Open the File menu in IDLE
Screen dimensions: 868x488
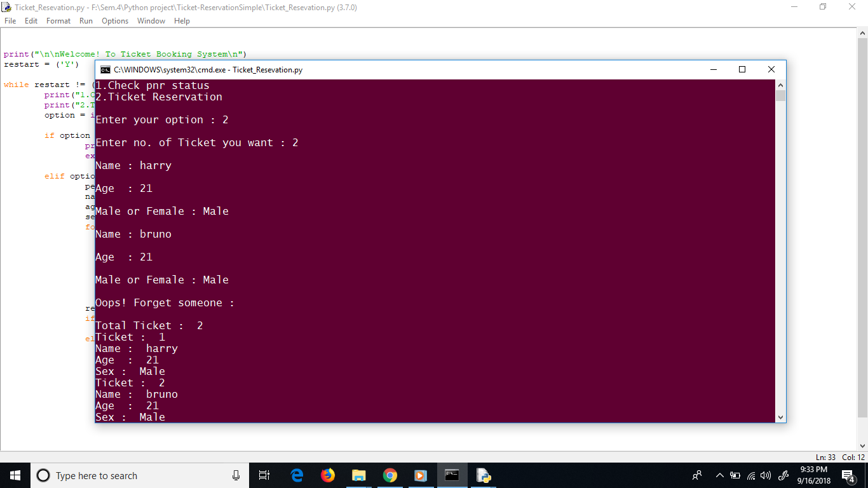point(10,21)
